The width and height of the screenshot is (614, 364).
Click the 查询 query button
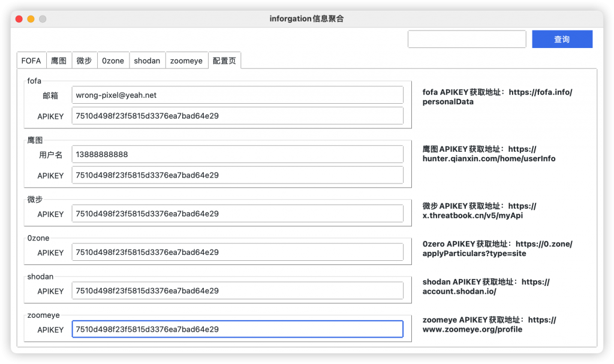click(562, 39)
